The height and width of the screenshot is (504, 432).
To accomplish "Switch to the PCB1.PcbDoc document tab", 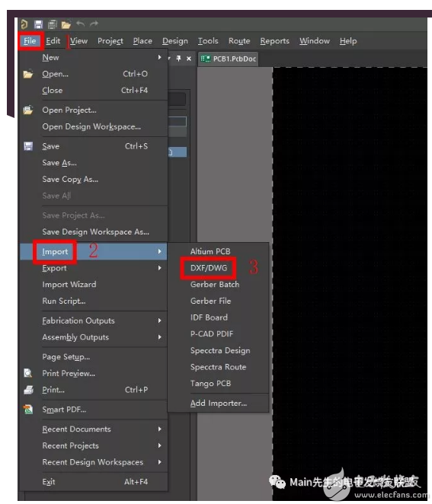I will click(229, 59).
